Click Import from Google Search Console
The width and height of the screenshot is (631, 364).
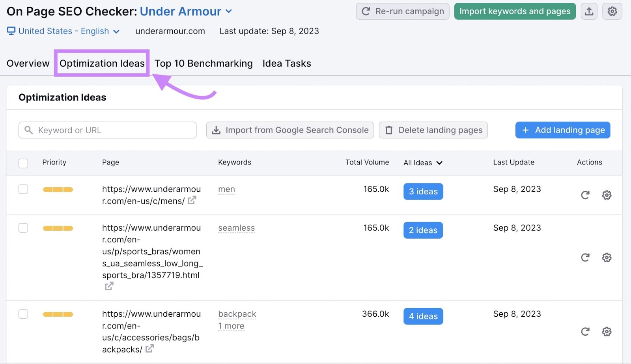pos(290,130)
